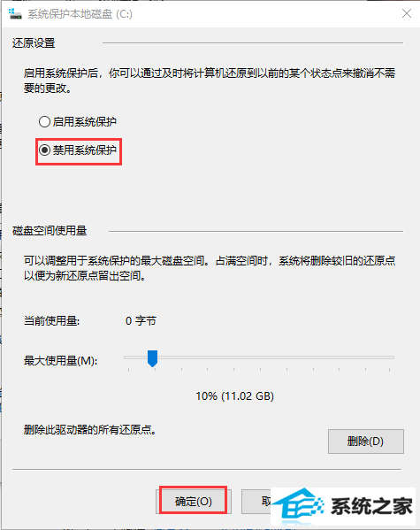The height and width of the screenshot is (530, 420).
Task: Click the drive icon in the title bar
Action: coord(15,14)
